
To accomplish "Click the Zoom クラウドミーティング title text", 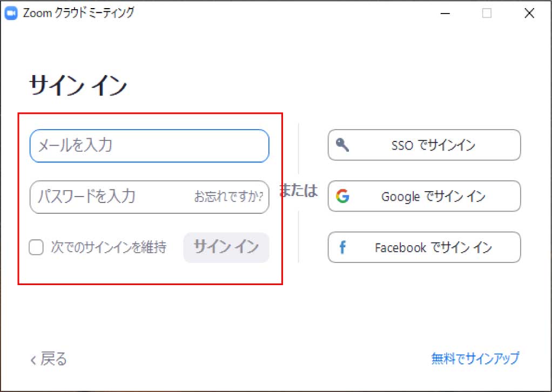I will point(78,13).
